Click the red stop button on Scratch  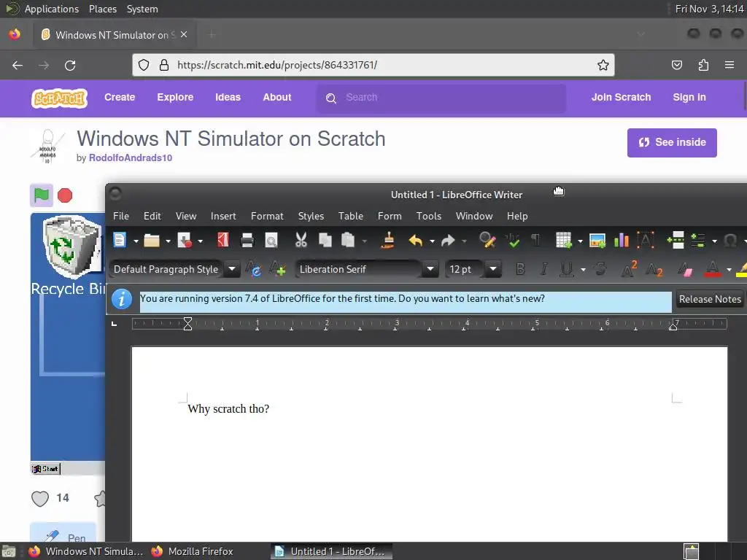pos(65,195)
